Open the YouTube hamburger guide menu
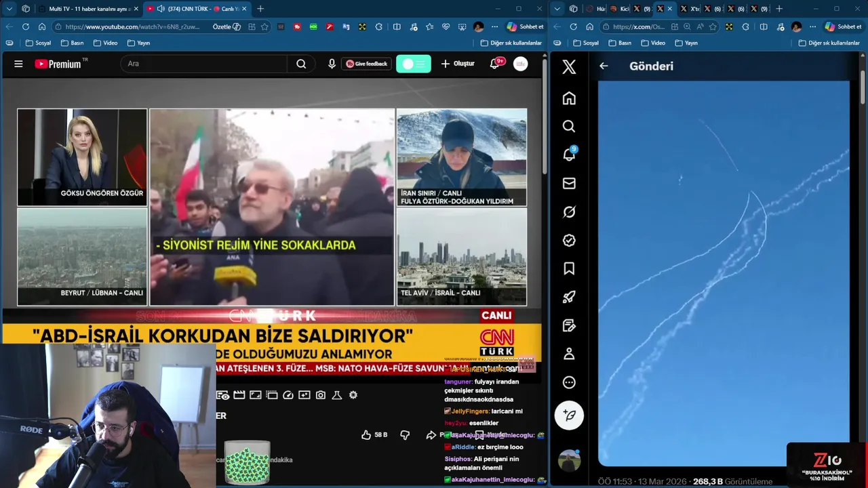The image size is (868, 488). click(18, 64)
